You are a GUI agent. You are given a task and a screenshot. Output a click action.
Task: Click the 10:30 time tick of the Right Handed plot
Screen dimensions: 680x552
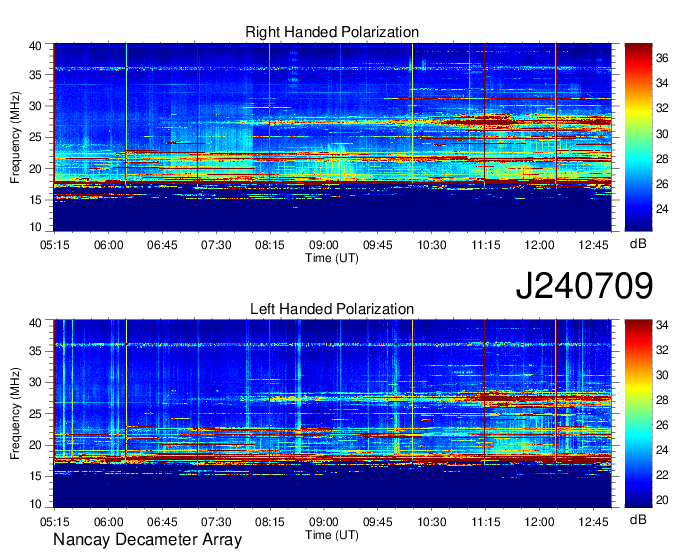pos(432,245)
